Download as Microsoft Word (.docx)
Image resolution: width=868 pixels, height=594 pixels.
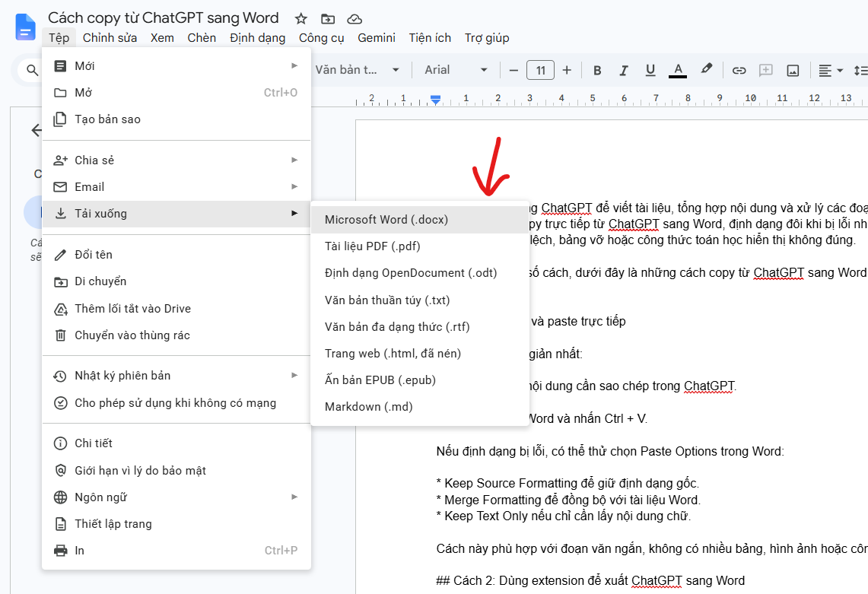(420, 220)
